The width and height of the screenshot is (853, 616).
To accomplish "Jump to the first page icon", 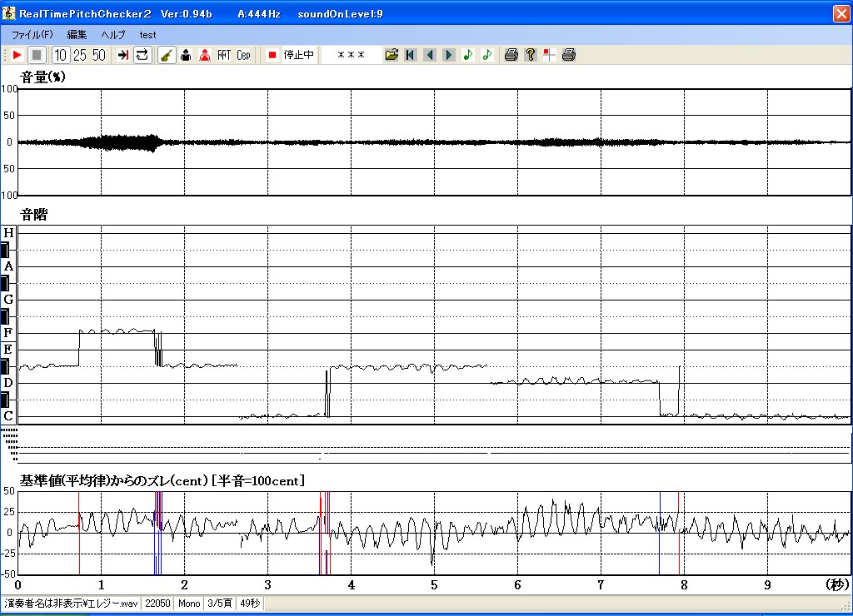I will (411, 55).
